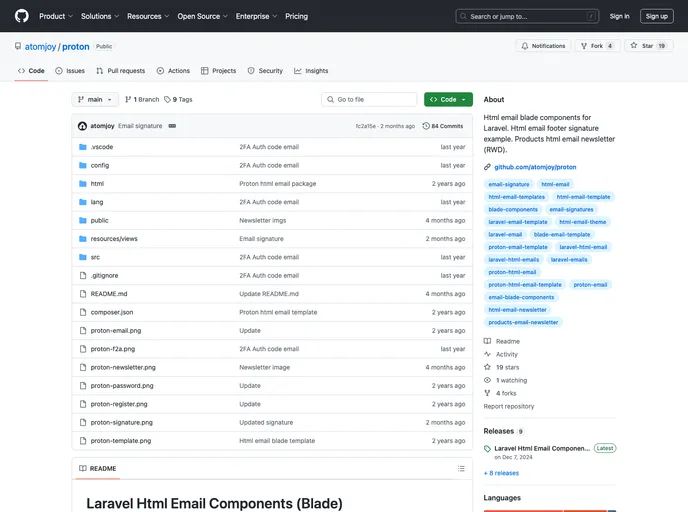Expand the Enterprise menu
688x512 pixels.
pyautogui.click(x=256, y=16)
